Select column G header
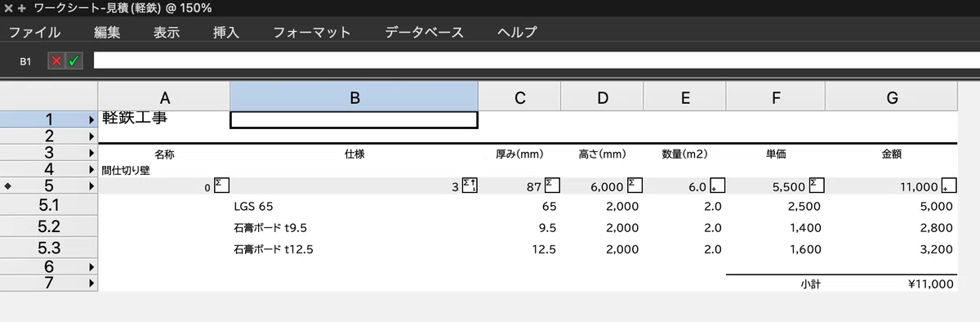This screenshot has width=980, height=322. pos(891,96)
